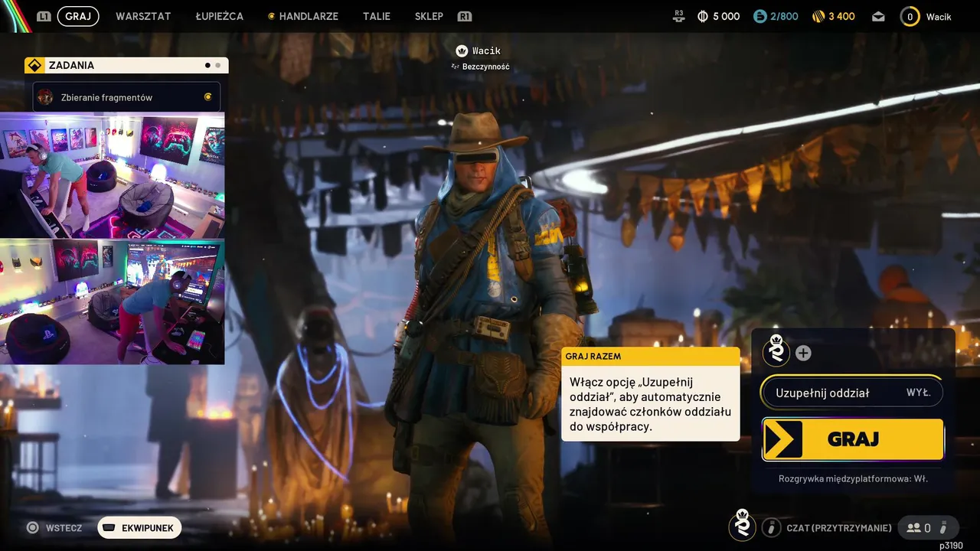The image size is (980, 551).
Task: Select the second ZADANIA page dot
Action: click(x=218, y=66)
